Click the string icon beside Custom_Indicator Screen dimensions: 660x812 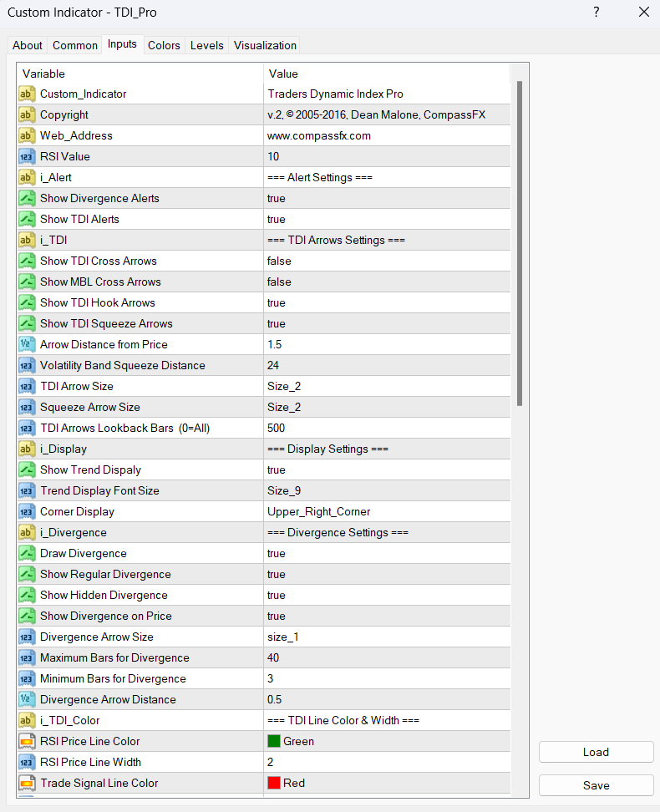(x=27, y=94)
